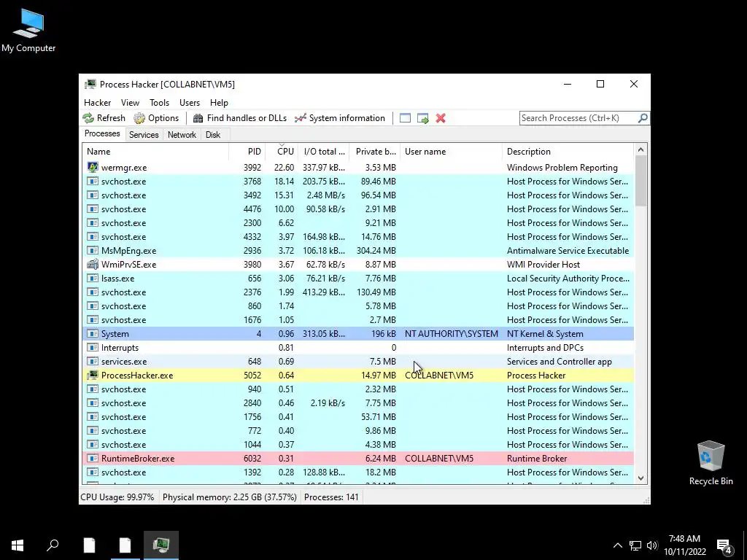747x560 pixels.
Task: Sort by Description column header
Action: pyautogui.click(x=568, y=152)
